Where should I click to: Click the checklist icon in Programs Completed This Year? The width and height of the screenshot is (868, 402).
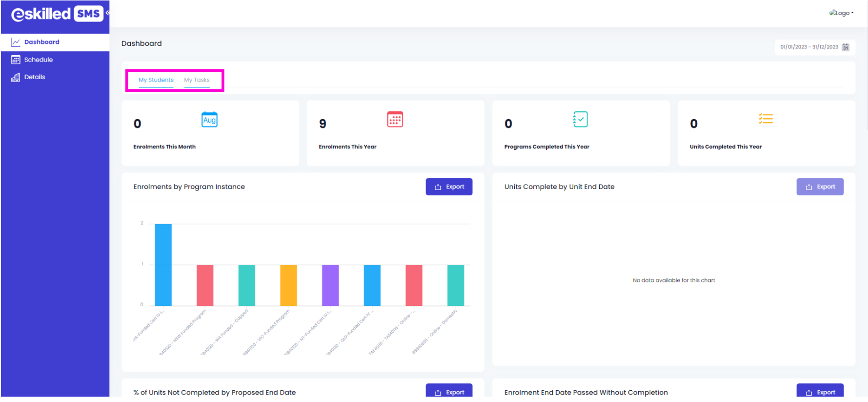(580, 119)
